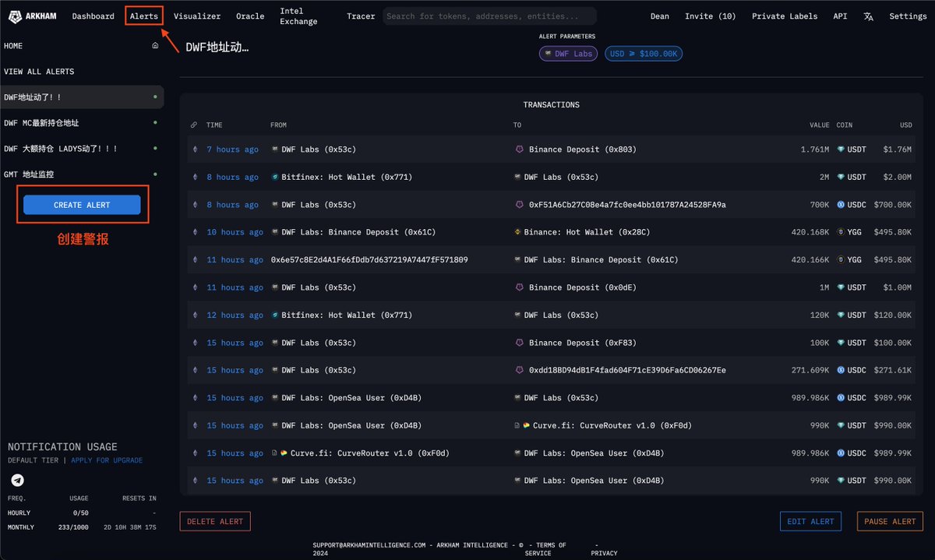935x560 pixels.
Task: Click the link icon in the table header
Action: (x=194, y=125)
